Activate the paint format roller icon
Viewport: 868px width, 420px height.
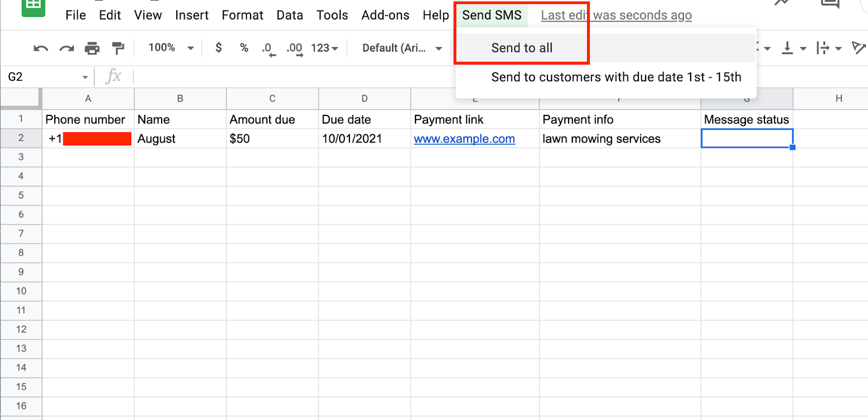click(x=118, y=48)
